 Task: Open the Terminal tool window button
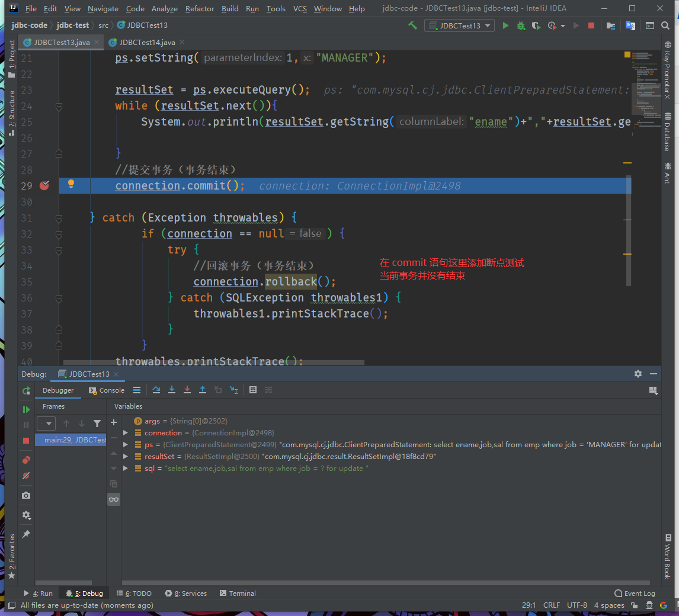[x=238, y=593]
